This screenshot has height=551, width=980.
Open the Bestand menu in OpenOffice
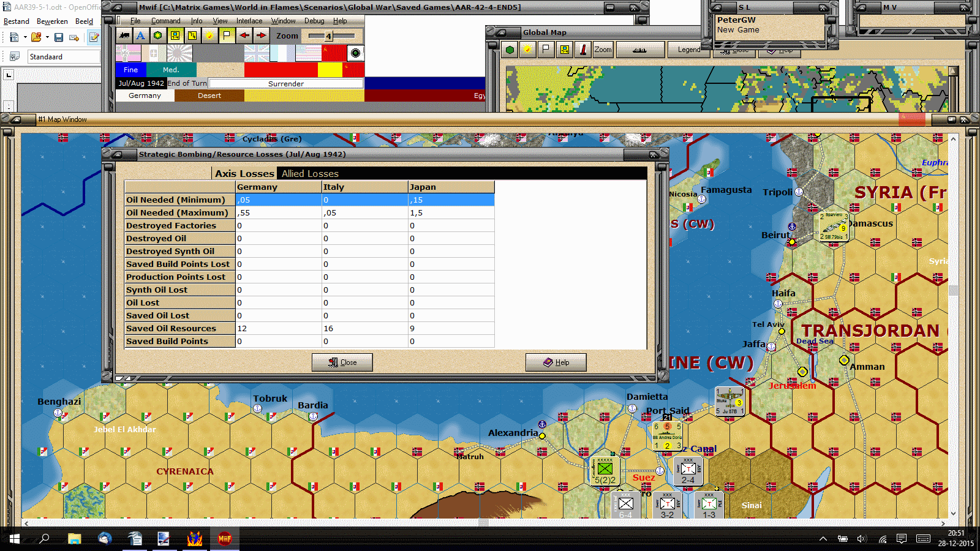[17, 21]
